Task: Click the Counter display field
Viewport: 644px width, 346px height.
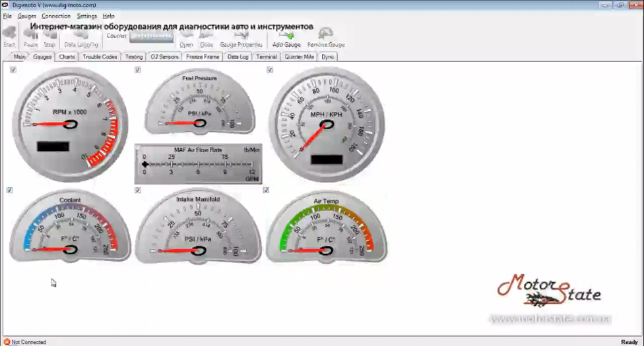Action: tap(152, 36)
